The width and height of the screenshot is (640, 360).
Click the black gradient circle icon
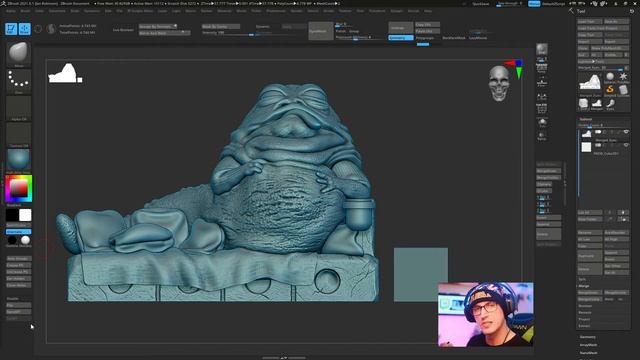click(12, 240)
